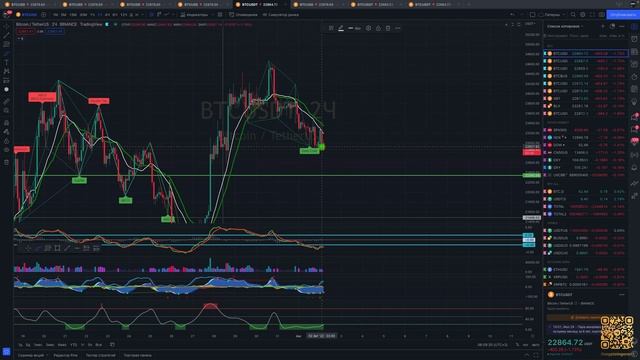Open chart settings gear in top toolbar
Image resolution: width=640 pixels, height=360 pixels.
pos(583,15)
